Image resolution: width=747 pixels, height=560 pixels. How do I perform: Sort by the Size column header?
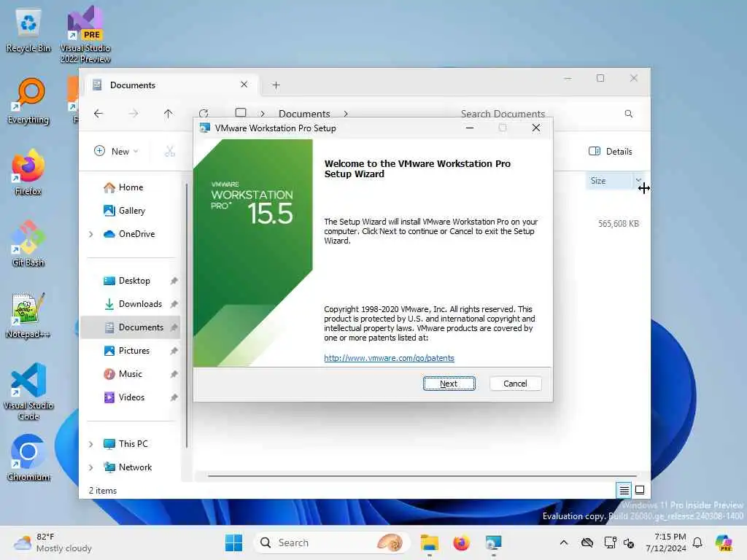point(609,181)
